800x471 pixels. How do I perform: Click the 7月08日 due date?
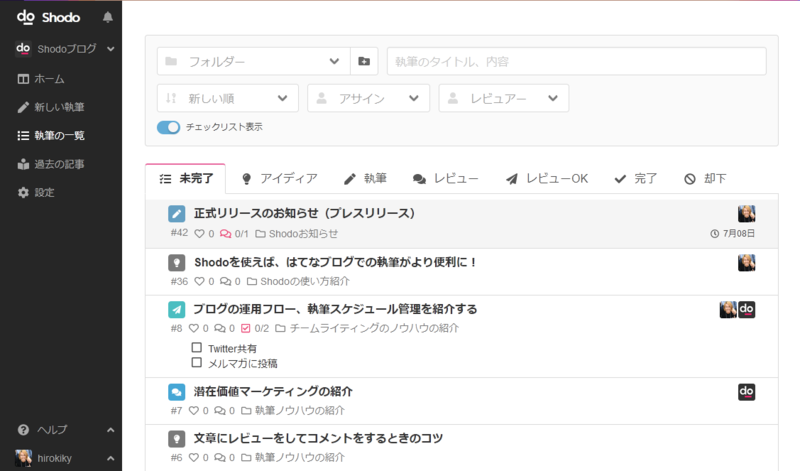pos(738,234)
